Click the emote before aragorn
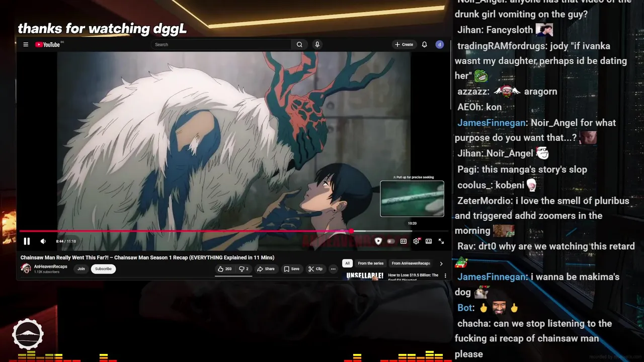Screen dimensions: 644x362 click(x=506, y=92)
